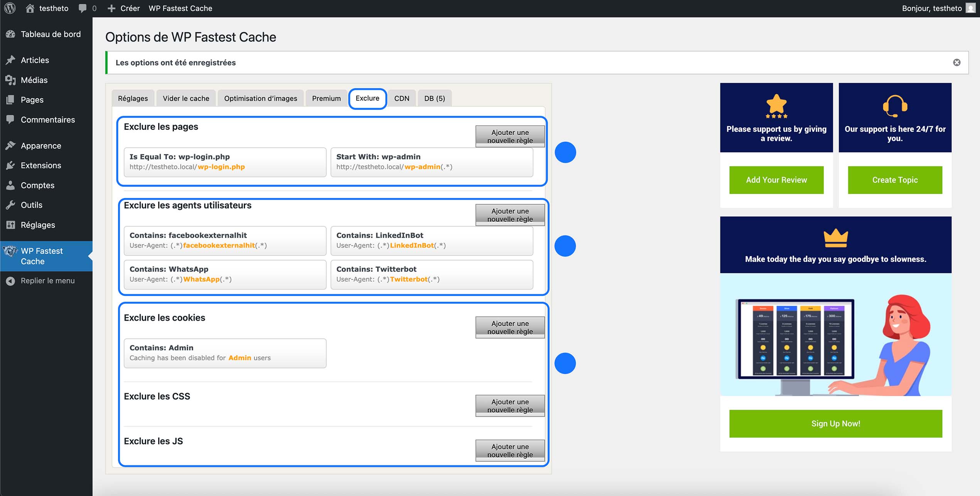
Task: Open Outils using the wrench icon
Action: point(10,205)
